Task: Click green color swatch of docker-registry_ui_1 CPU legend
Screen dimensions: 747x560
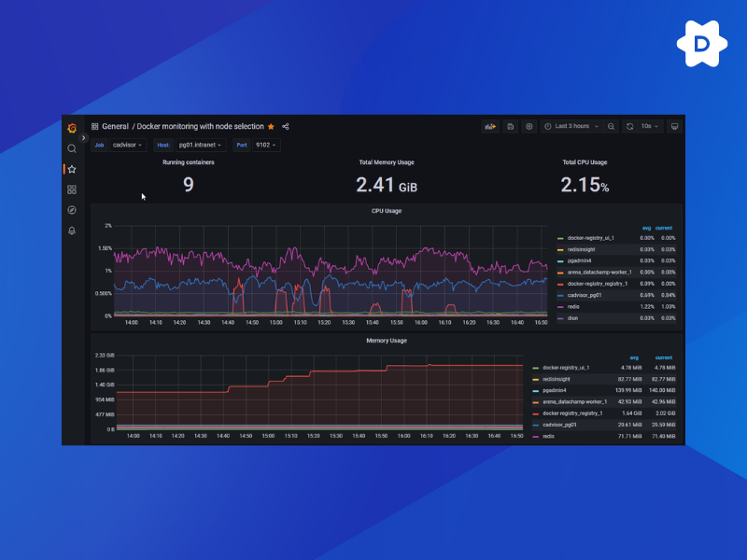Action: pyautogui.click(x=560, y=238)
